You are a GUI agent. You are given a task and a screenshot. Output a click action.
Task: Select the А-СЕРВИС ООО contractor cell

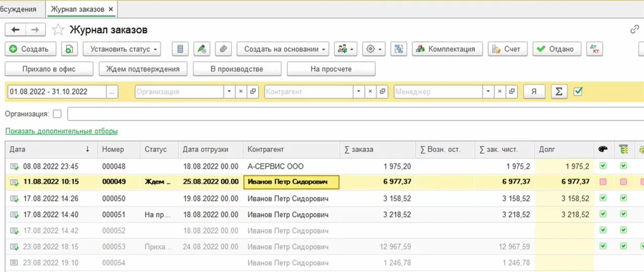(291, 166)
